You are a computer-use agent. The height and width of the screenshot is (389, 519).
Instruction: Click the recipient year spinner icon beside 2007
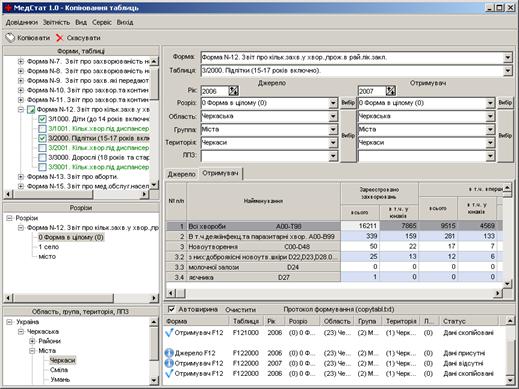pos(391,91)
